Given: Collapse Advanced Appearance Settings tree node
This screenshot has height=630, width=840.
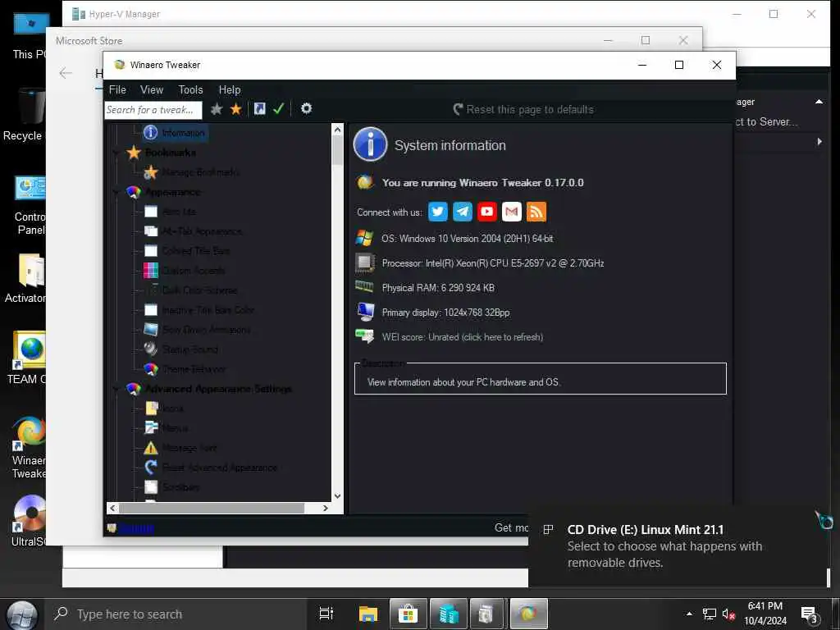Looking at the screenshot, I should click(x=116, y=389).
